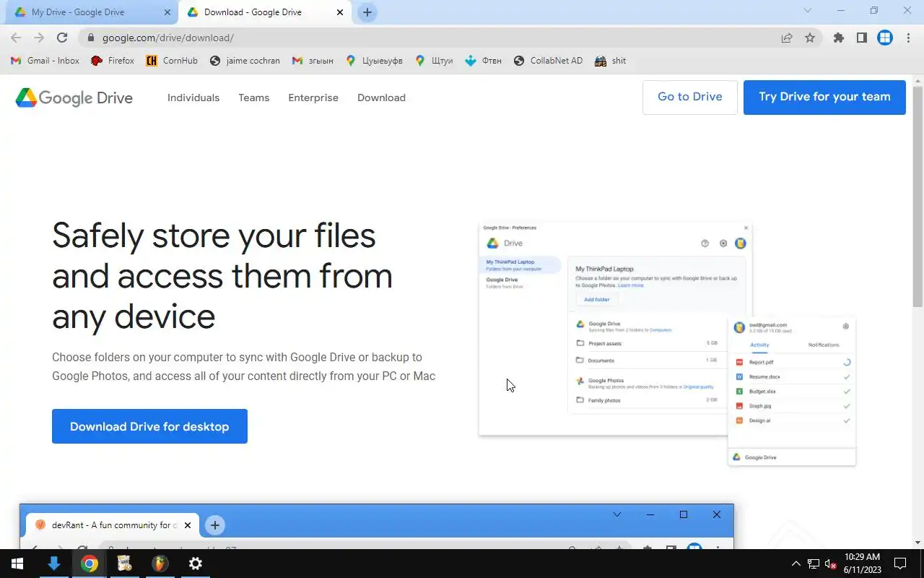
Task: Click the address bar URL field
Action: [433, 38]
